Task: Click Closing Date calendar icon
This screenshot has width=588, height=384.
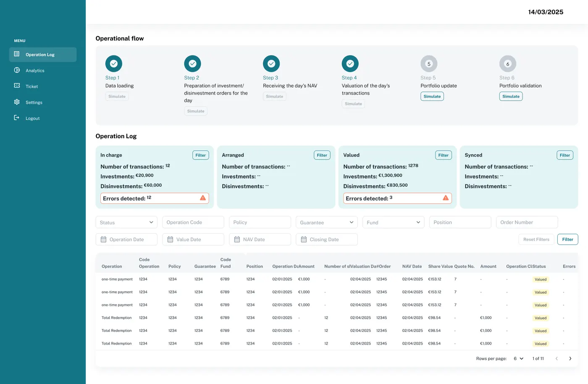Action: pyautogui.click(x=304, y=239)
